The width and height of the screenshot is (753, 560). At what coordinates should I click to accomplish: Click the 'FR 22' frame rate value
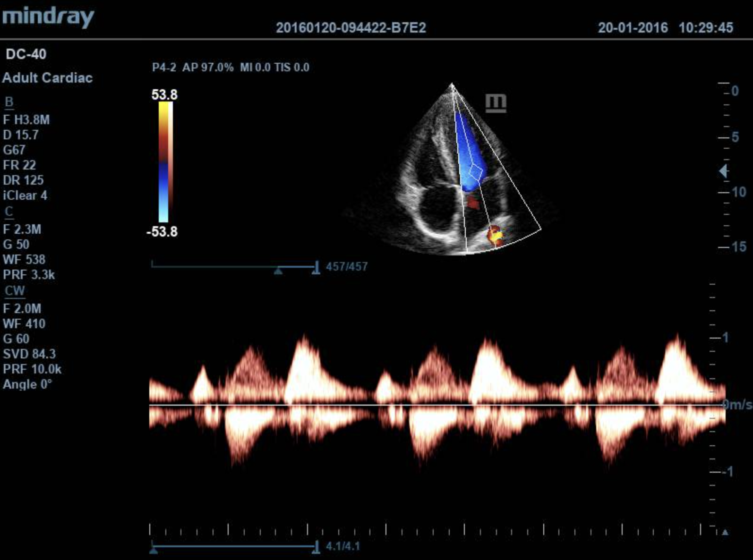pos(19,165)
